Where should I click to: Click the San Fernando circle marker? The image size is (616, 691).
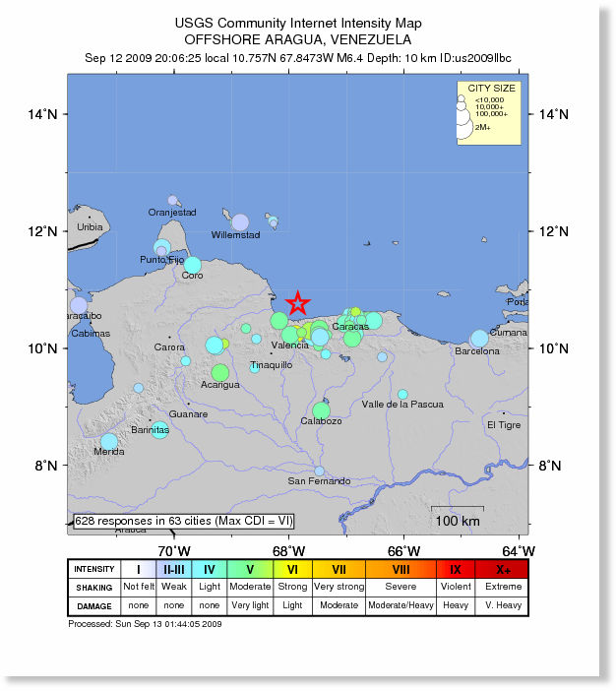[320, 471]
